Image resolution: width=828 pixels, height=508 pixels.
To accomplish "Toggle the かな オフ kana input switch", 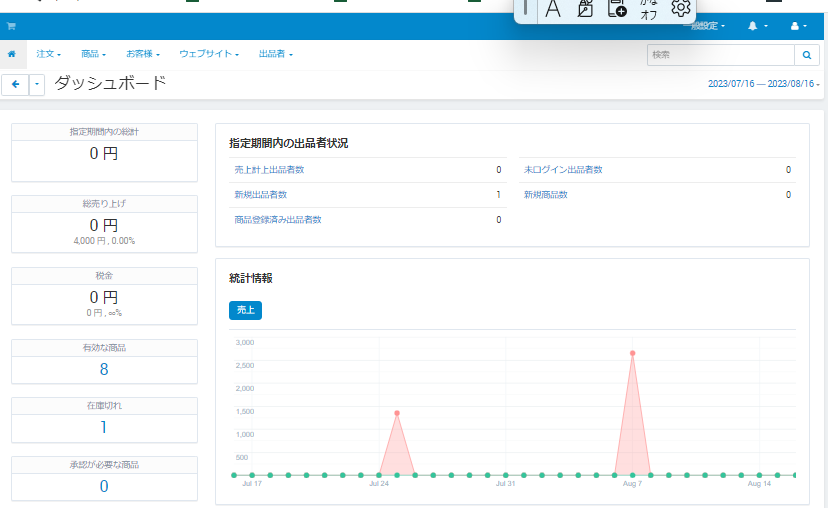I will tap(648, 9).
